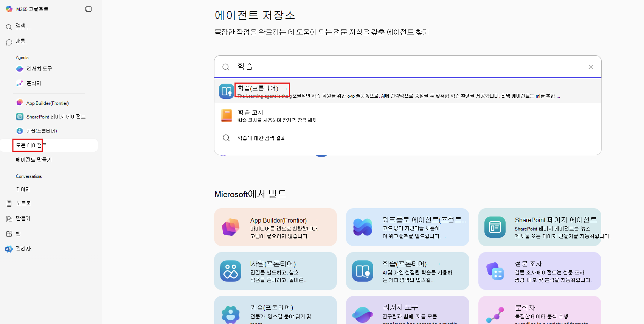Click the magnifier icon beside 학습에 대한 검색 결과
Screen dimensions: 644x324
click(226, 138)
